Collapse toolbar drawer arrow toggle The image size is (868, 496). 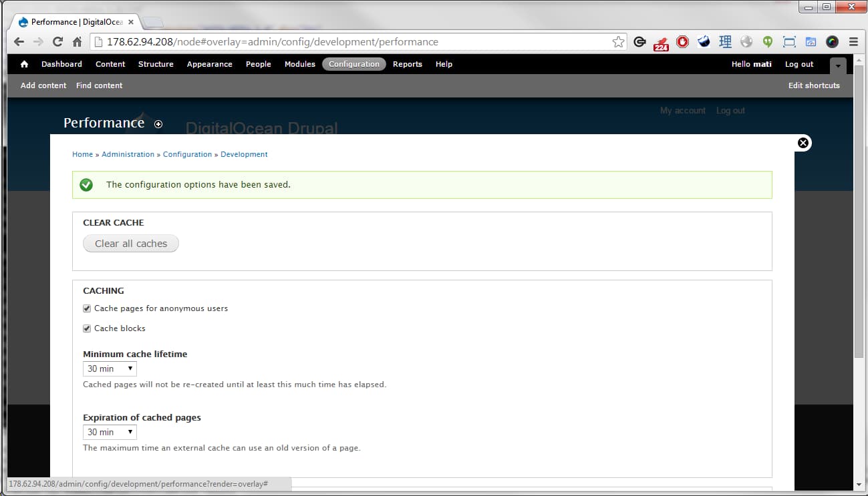pyautogui.click(x=838, y=65)
